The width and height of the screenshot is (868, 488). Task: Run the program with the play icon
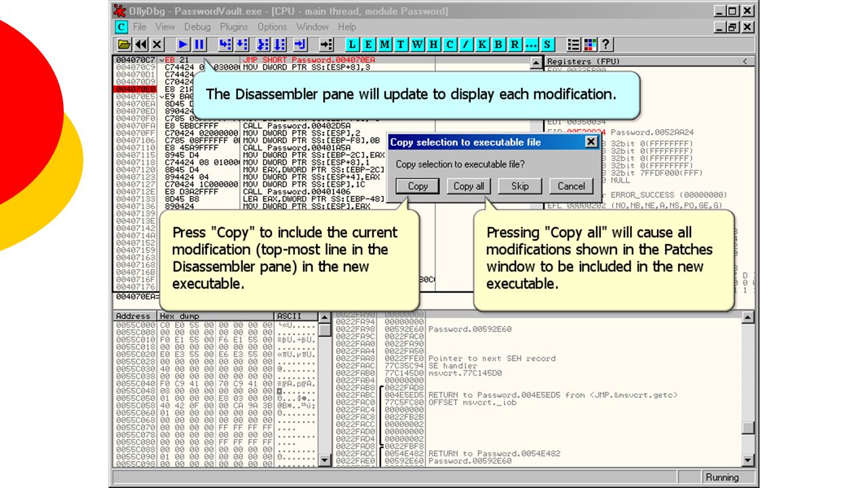183,45
